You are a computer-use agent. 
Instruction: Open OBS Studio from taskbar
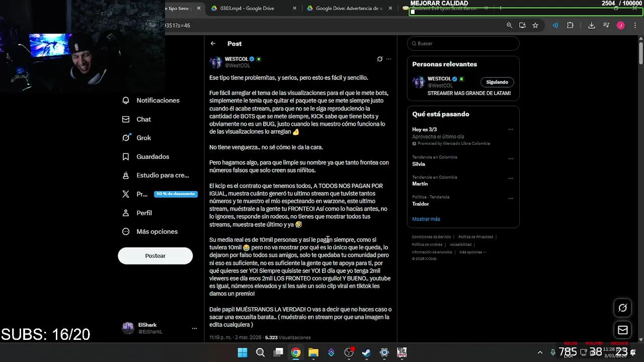349,352
